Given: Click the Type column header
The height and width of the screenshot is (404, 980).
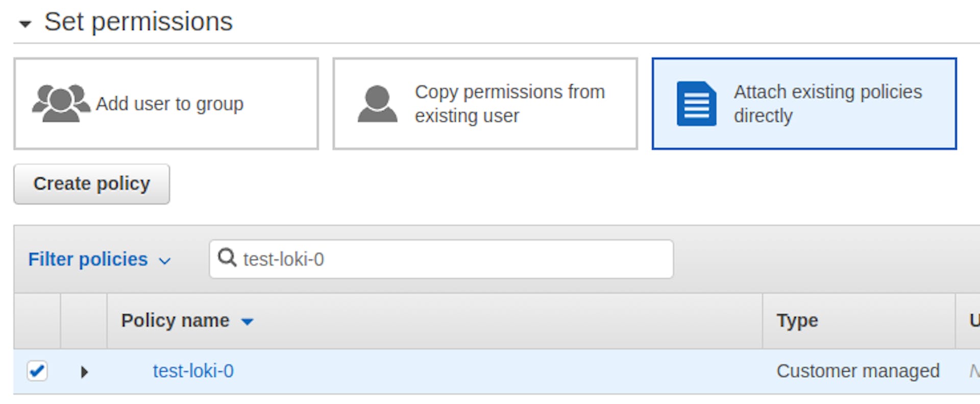Looking at the screenshot, I should point(797,320).
